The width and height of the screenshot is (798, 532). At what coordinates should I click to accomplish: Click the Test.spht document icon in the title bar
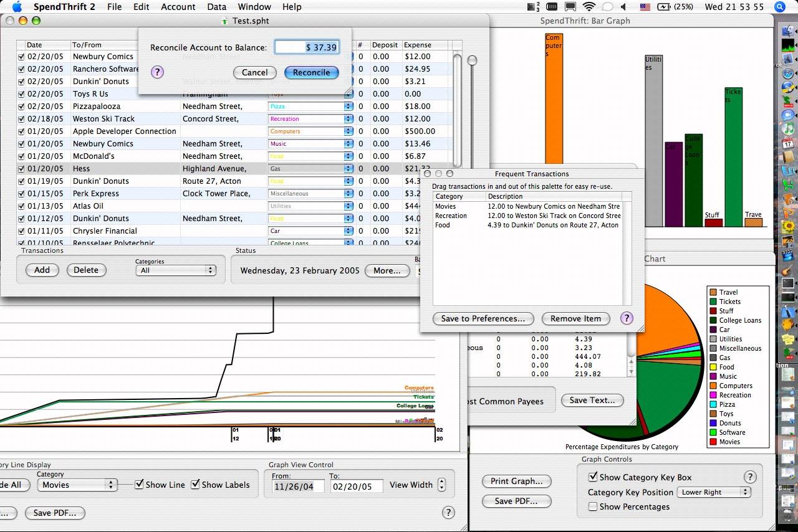coord(224,21)
